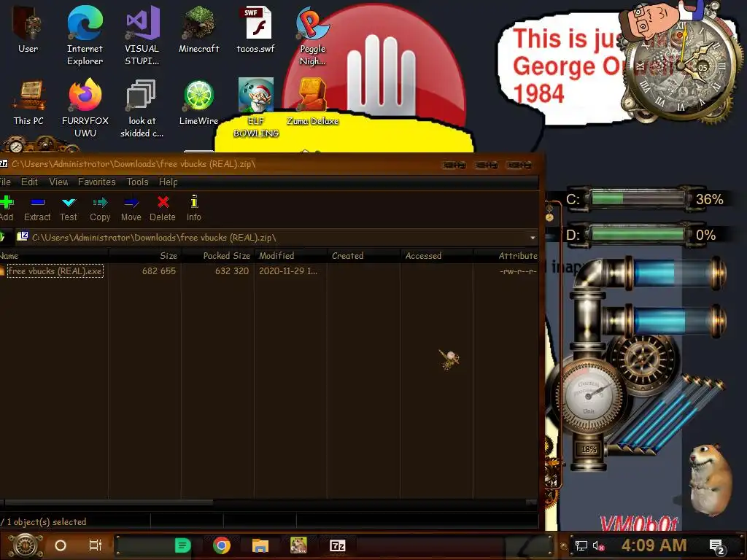Image resolution: width=747 pixels, height=560 pixels.
Task: Open the VISUAL STUPI... desktop shortcut
Action: (x=142, y=36)
